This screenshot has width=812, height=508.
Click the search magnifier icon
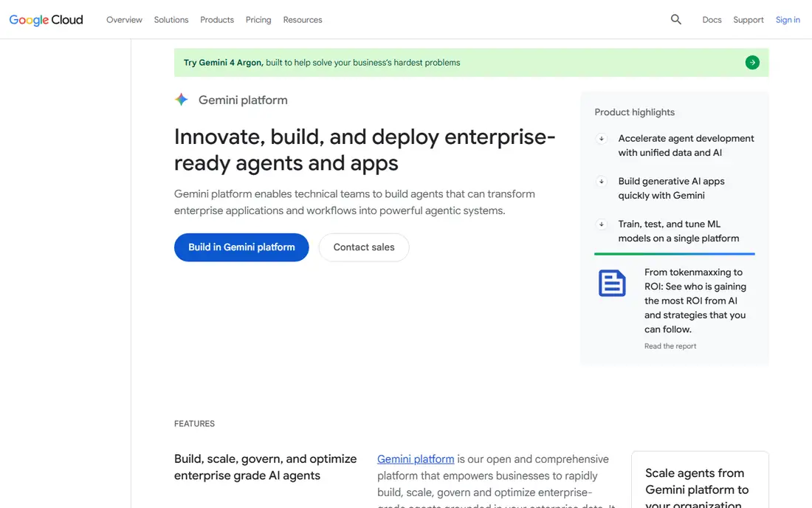pyautogui.click(x=675, y=19)
